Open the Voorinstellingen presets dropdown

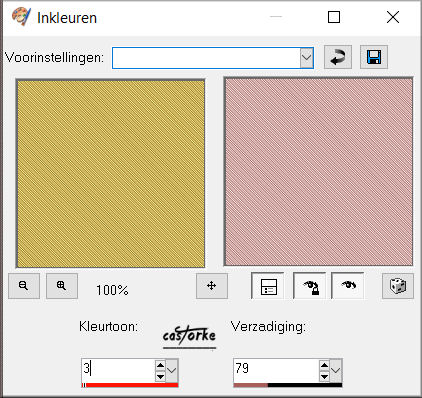(x=306, y=58)
